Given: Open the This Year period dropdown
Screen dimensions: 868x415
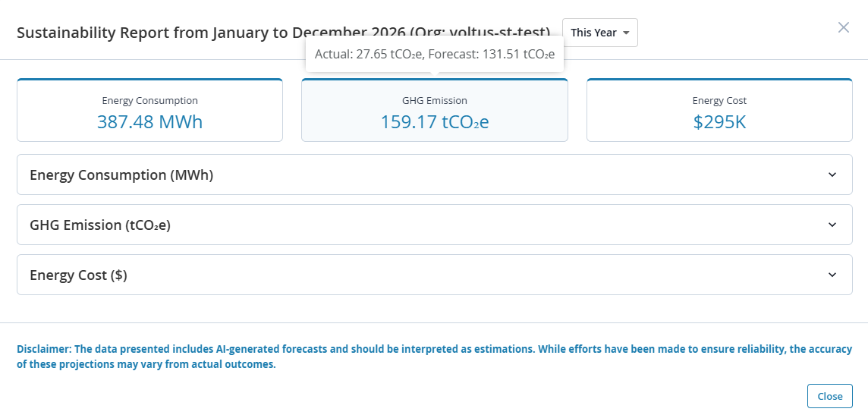Looking at the screenshot, I should tap(599, 33).
